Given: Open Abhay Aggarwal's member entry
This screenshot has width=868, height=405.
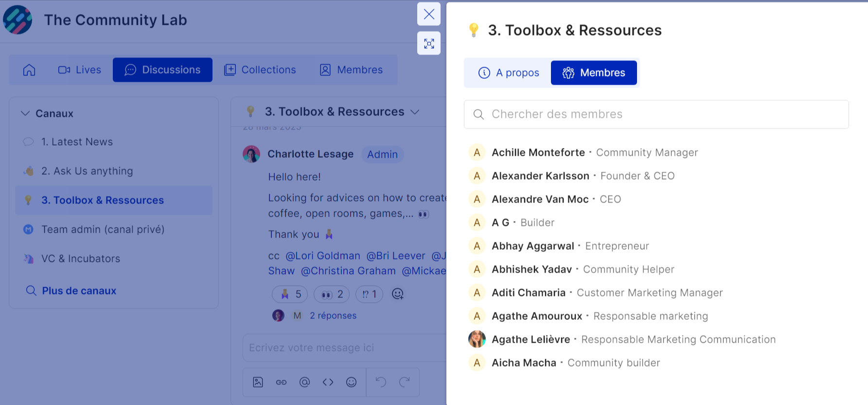Looking at the screenshot, I should coord(559,246).
